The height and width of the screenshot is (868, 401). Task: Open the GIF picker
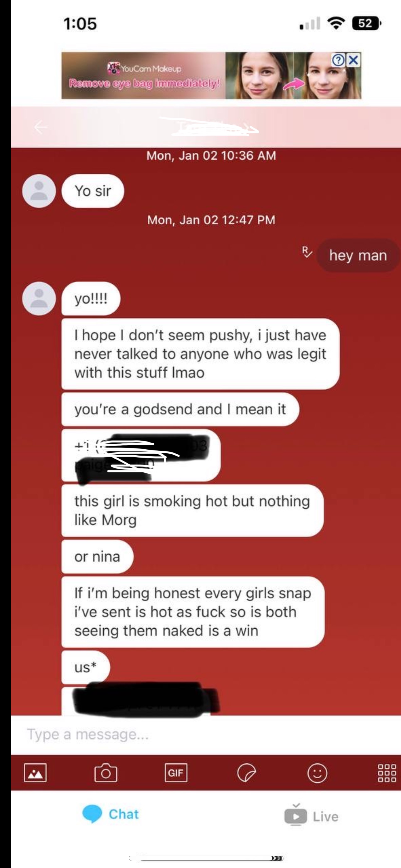176,773
